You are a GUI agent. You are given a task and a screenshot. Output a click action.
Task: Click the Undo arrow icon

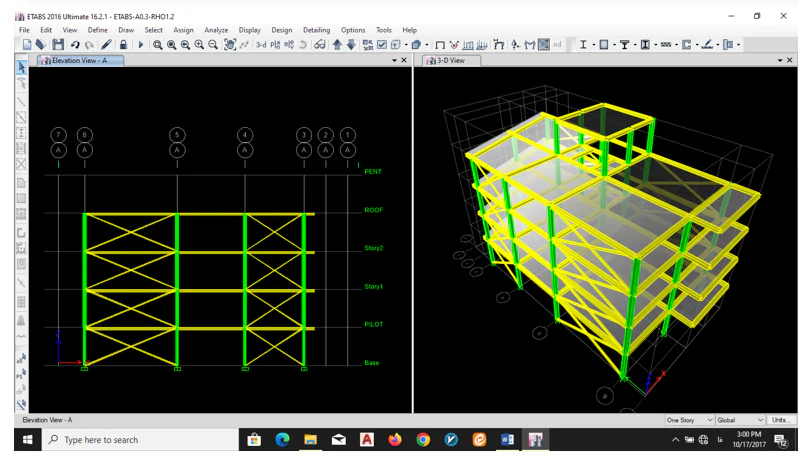75,45
